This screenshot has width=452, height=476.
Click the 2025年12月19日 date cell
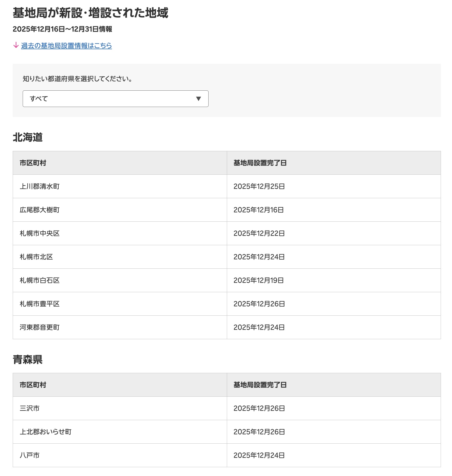334,280
